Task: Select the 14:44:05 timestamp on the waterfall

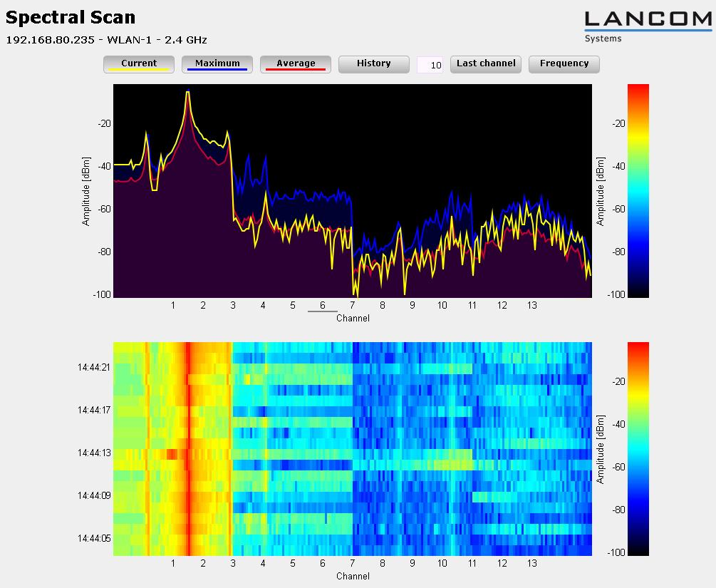Action: (94, 538)
